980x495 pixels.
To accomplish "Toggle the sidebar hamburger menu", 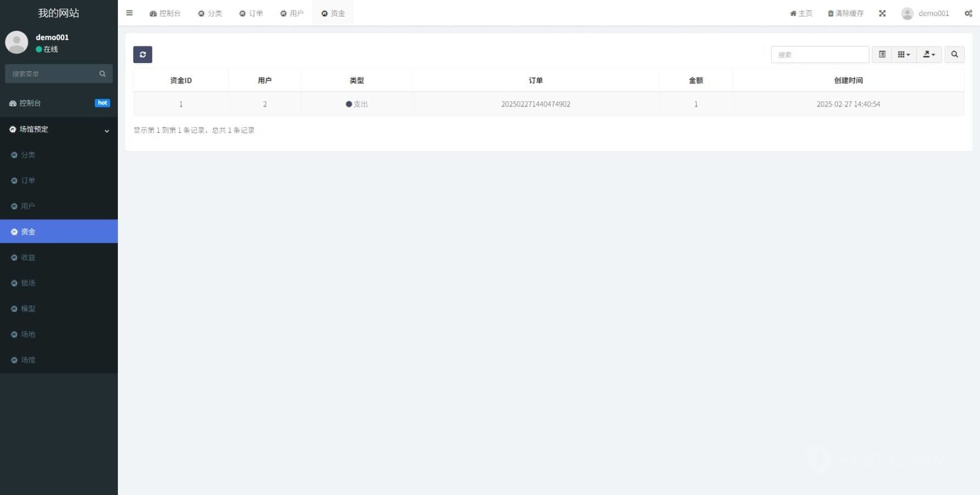I will click(x=129, y=13).
